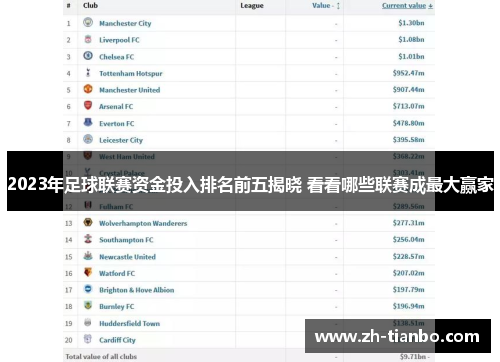Open the Watford FC club link
The width and height of the screenshot is (500, 362).
pyautogui.click(x=117, y=274)
